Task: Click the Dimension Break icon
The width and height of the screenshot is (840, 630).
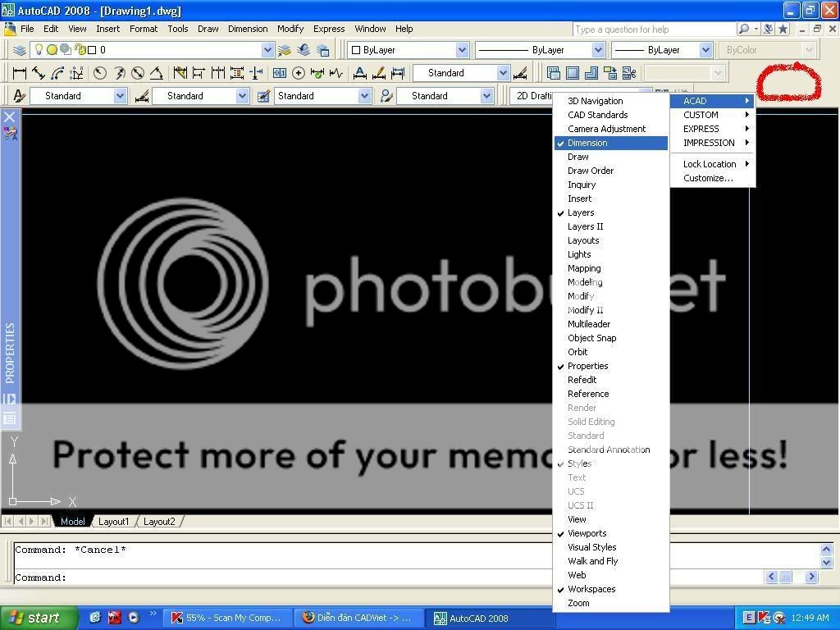Action: point(256,73)
